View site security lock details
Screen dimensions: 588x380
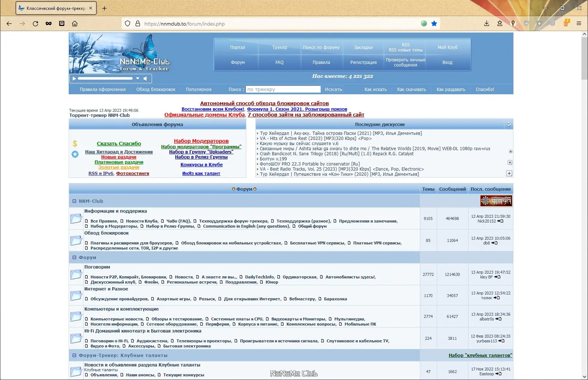pos(138,23)
